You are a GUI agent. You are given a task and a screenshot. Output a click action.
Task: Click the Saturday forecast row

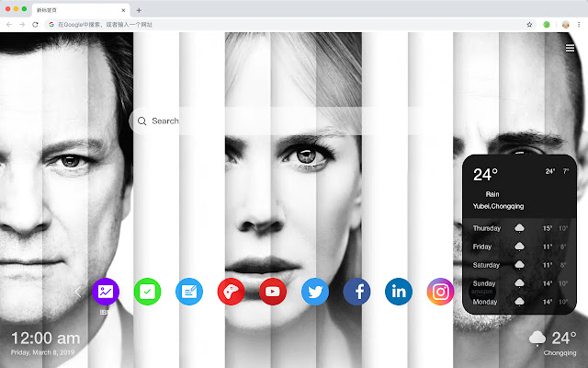520,265
